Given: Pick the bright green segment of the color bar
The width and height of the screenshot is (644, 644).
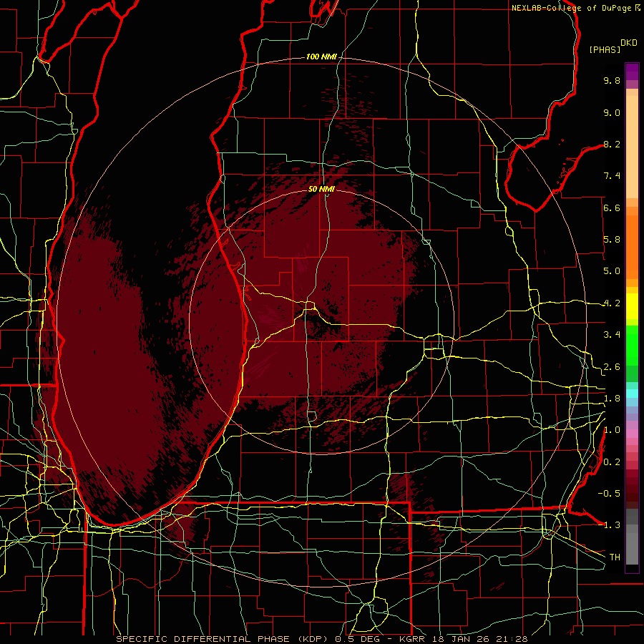Looking at the screenshot, I should (632, 347).
